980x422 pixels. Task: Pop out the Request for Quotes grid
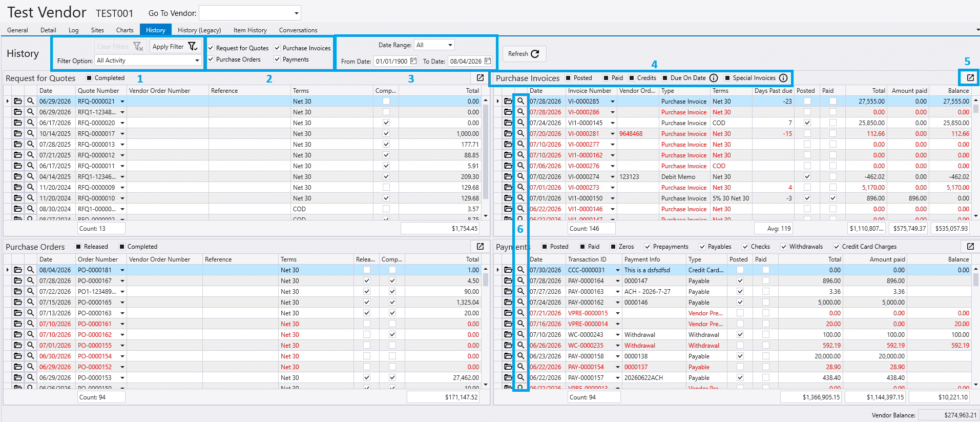(480, 78)
